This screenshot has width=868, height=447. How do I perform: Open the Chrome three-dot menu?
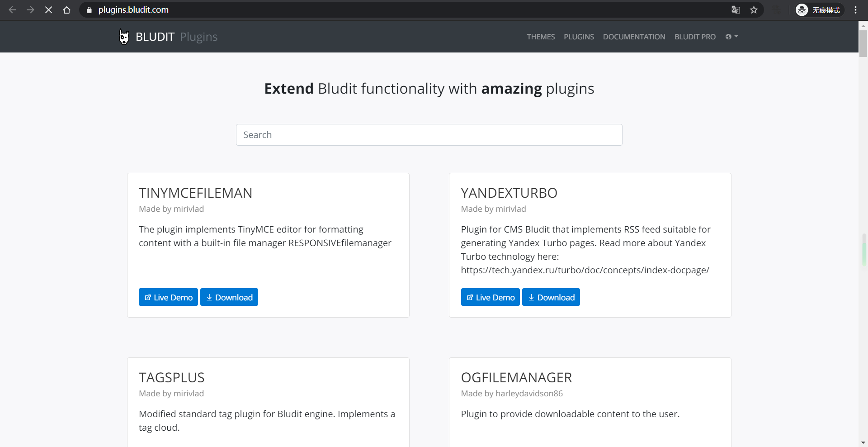(855, 10)
